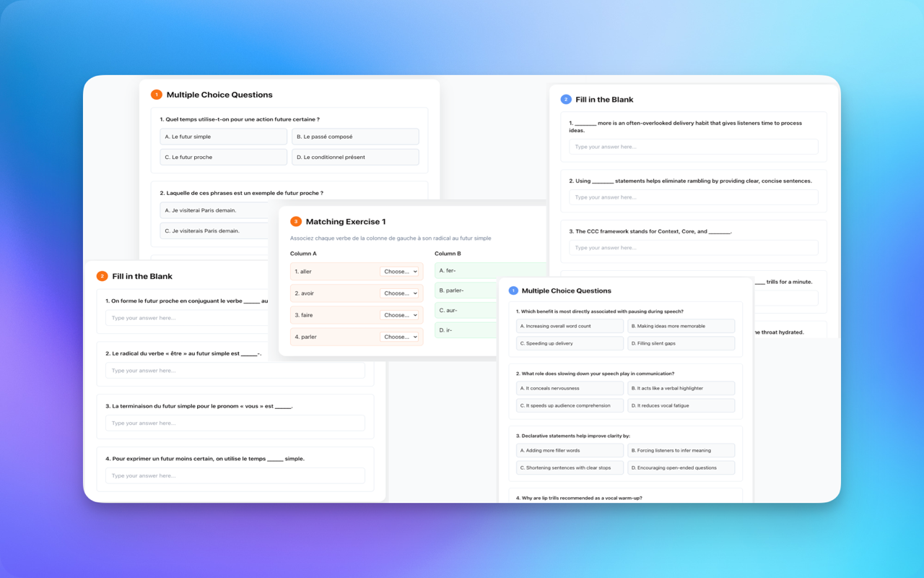Click the orange badge numbered 1 beside Multiple Choice Questions

(x=157, y=94)
